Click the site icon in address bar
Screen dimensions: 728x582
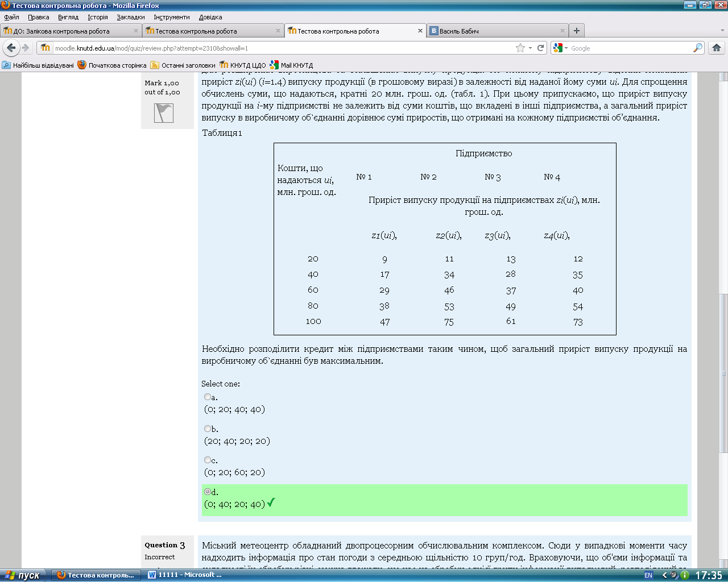(x=45, y=48)
